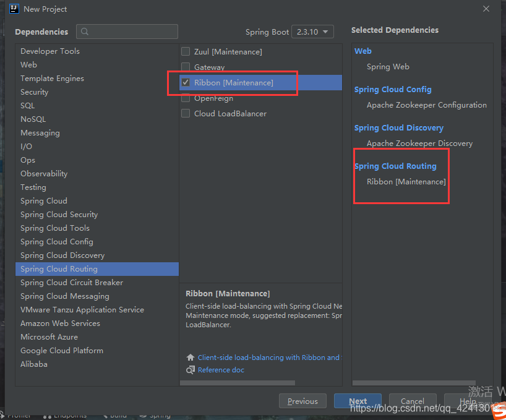Select the I/O category
The image size is (506, 420).
click(97, 147)
